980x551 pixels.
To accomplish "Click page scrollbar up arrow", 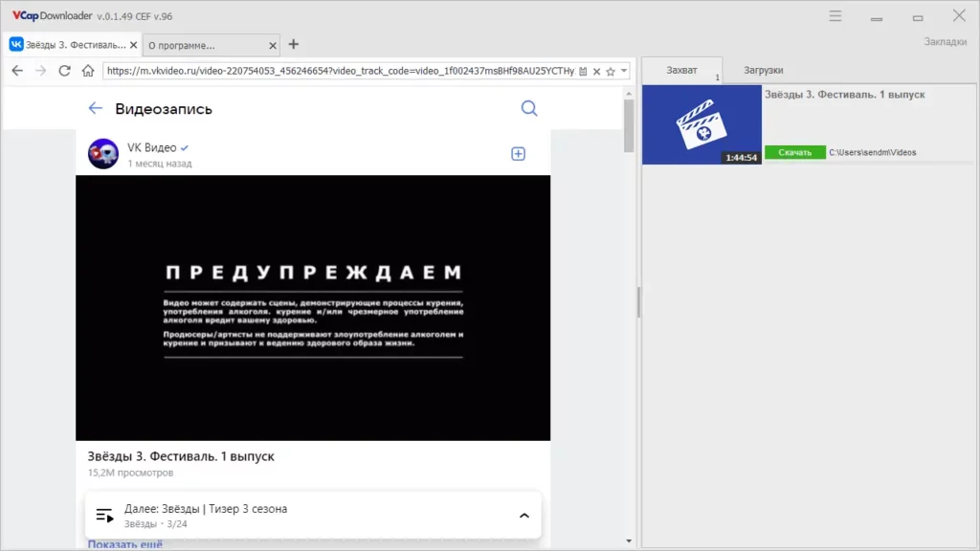I will click(x=629, y=94).
